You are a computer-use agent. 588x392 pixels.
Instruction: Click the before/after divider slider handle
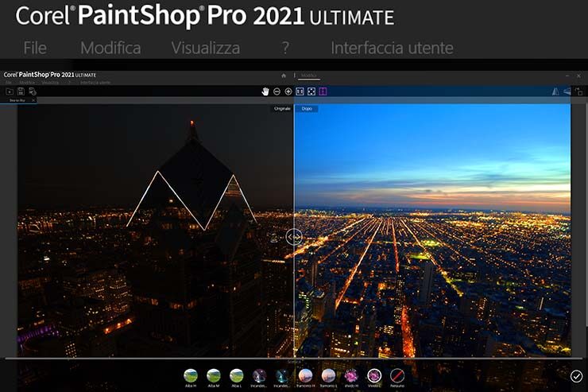point(294,236)
